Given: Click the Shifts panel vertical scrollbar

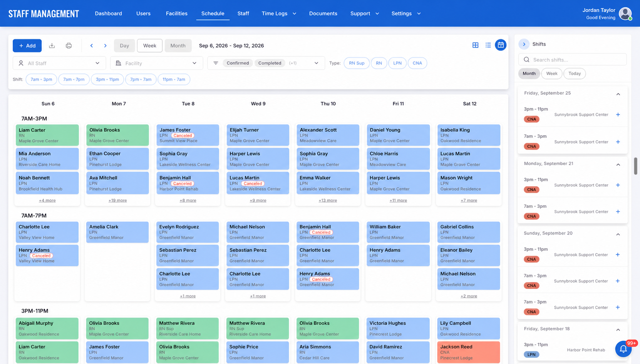Looking at the screenshot, I should coord(635,166).
